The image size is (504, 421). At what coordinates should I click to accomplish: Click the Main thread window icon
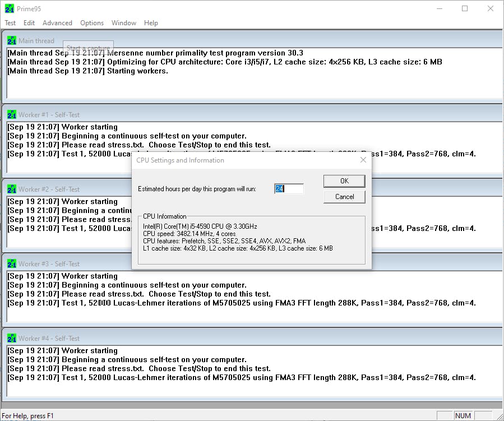click(12, 40)
